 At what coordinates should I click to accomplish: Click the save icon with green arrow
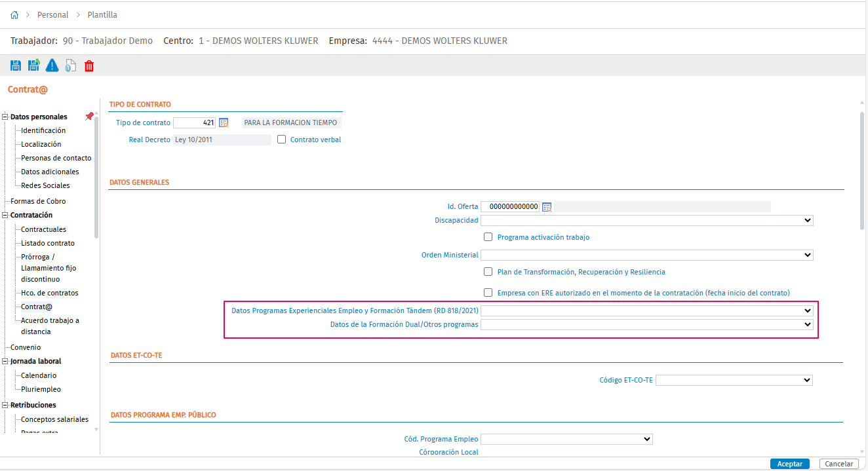pos(33,66)
